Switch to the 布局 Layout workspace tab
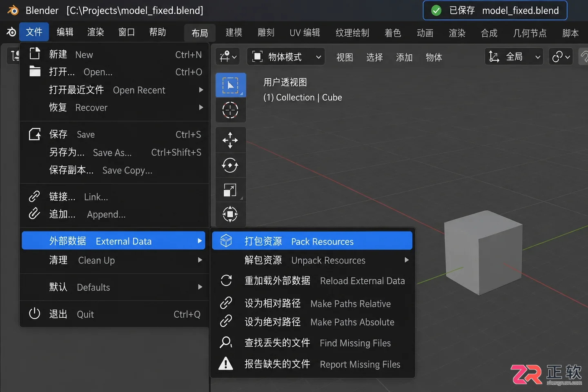This screenshot has height=392, width=588. (x=200, y=33)
